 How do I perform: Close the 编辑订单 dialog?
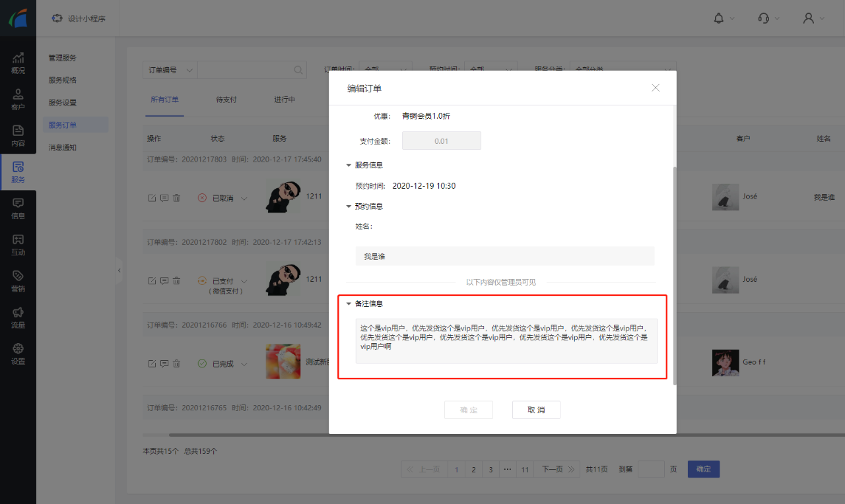tap(656, 88)
